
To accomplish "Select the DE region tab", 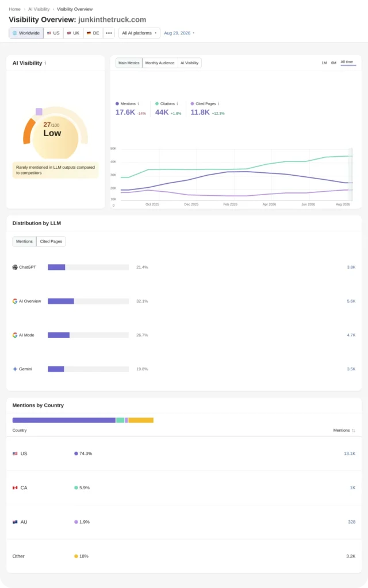I will (x=93, y=33).
